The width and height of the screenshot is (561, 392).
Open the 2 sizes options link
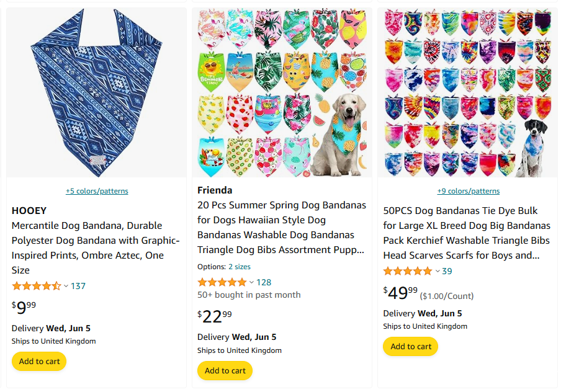click(x=240, y=267)
